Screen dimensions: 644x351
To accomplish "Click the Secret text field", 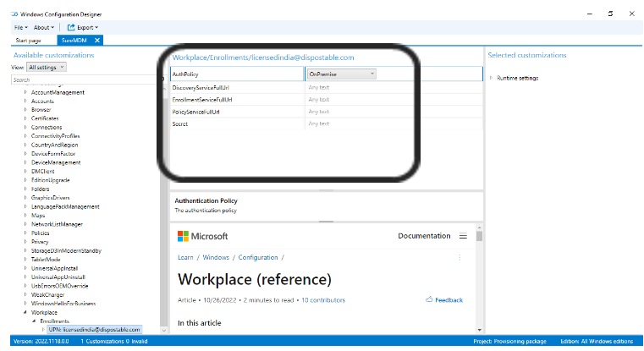I will pos(394,123).
